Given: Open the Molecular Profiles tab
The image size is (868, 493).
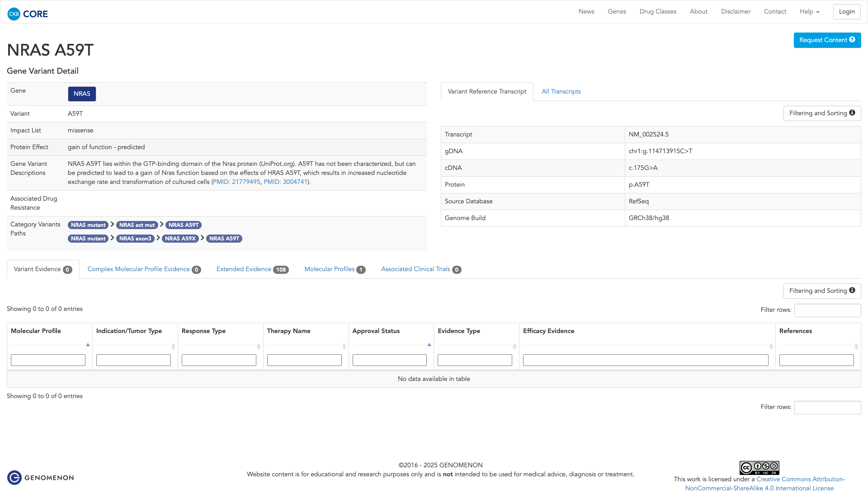Looking at the screenshot, I should coord(335,269).
